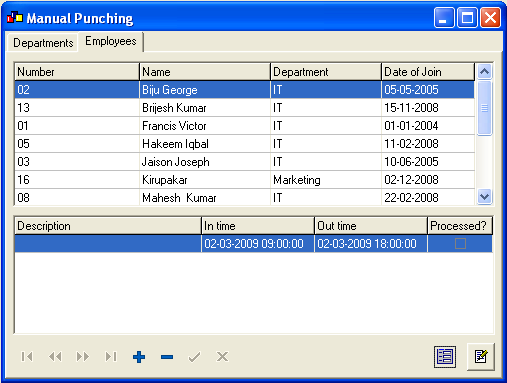The width and height of the screenshot is (507, 383).
Task: Click the Processed? column header
Action: [460, 226]
